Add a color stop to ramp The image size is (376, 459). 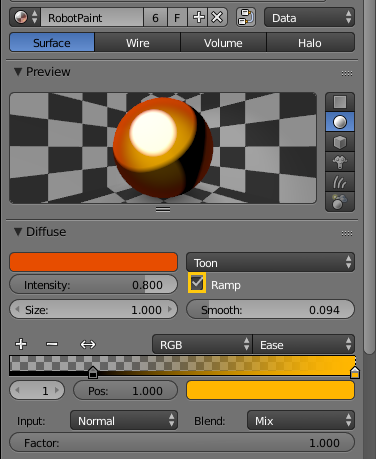point(21,344)
